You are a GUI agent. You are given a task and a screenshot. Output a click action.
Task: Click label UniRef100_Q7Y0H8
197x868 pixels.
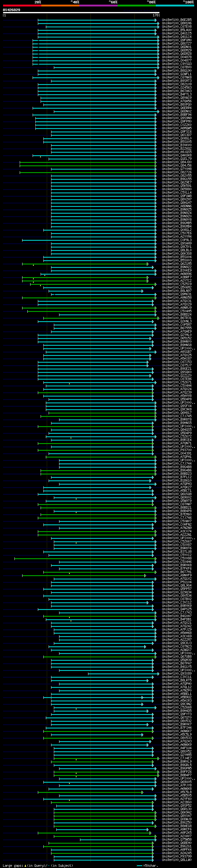(x=177, y=169)
